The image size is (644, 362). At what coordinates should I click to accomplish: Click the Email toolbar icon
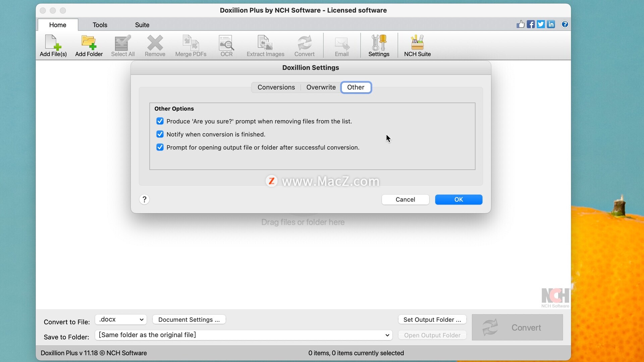coord(341,46)
